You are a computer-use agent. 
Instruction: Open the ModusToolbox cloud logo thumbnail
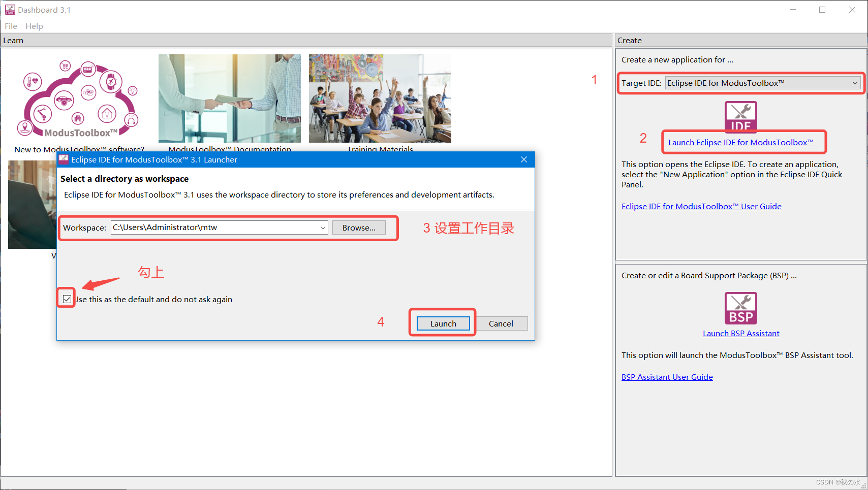click(x=79, y=99)
